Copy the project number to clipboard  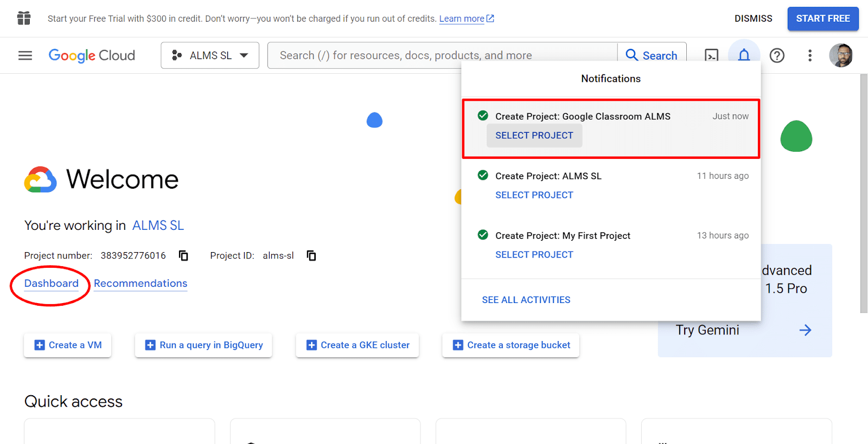[x=184, y=255]
